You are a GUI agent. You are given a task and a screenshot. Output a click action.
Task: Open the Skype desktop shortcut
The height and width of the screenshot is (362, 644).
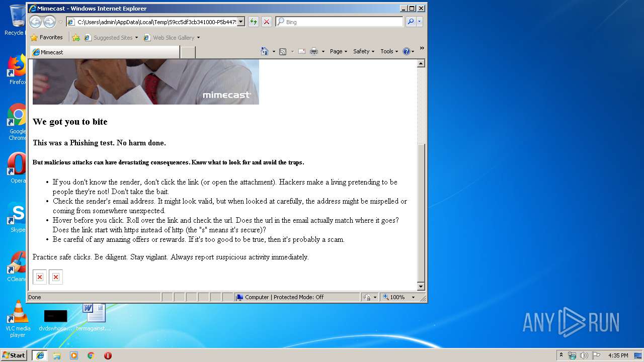(17, 217)
